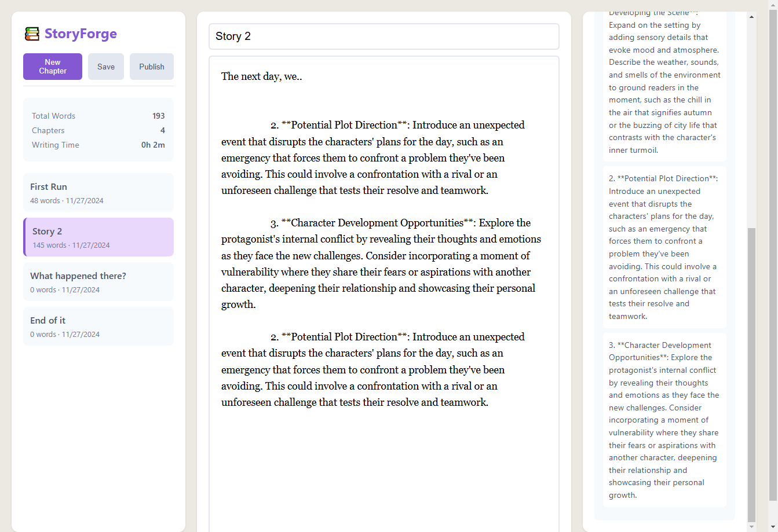778x532 pixels.
Task: Click the chapter title input field
Action: pos(383,36)
